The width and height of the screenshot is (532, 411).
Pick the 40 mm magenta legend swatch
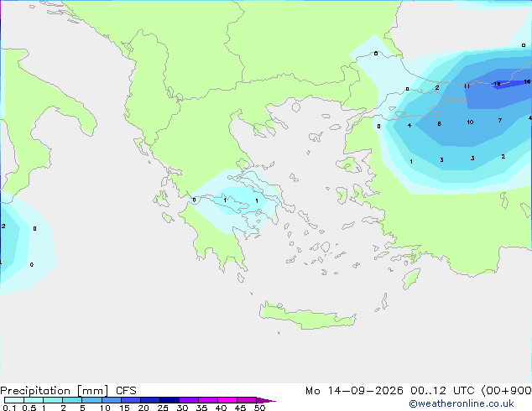coord(227,400)
